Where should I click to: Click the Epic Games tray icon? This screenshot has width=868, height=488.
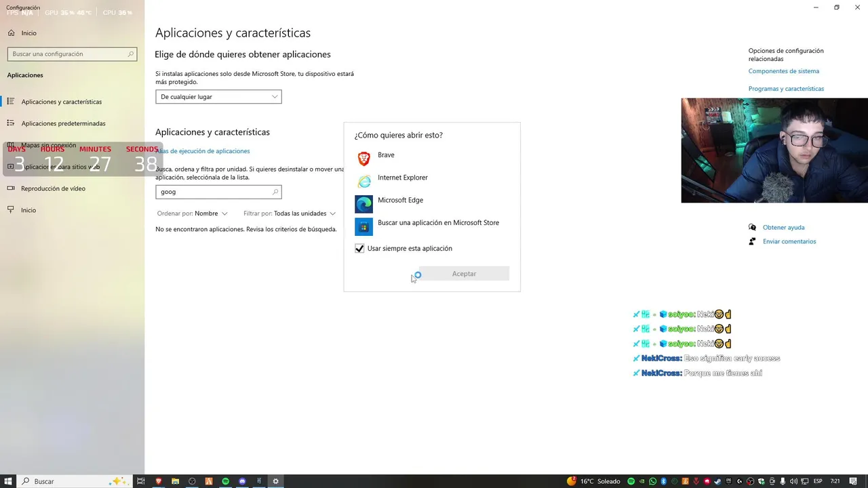pyautogui.click(x=729, y=481)
